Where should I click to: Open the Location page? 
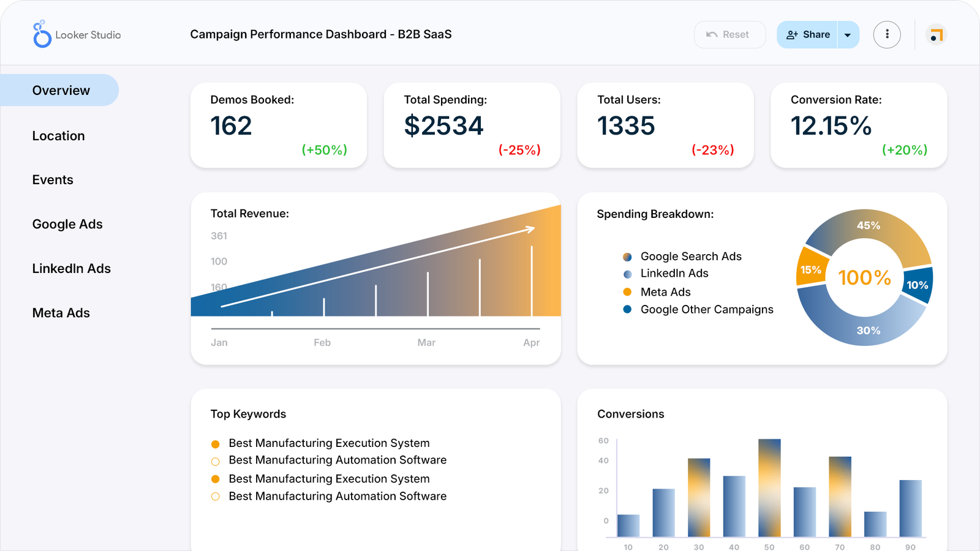[59, 136]
